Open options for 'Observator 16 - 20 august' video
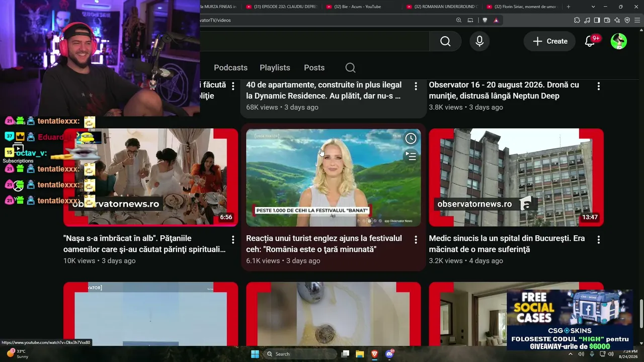The height and width of the screenshot is (362, 644). coord(598,86)
